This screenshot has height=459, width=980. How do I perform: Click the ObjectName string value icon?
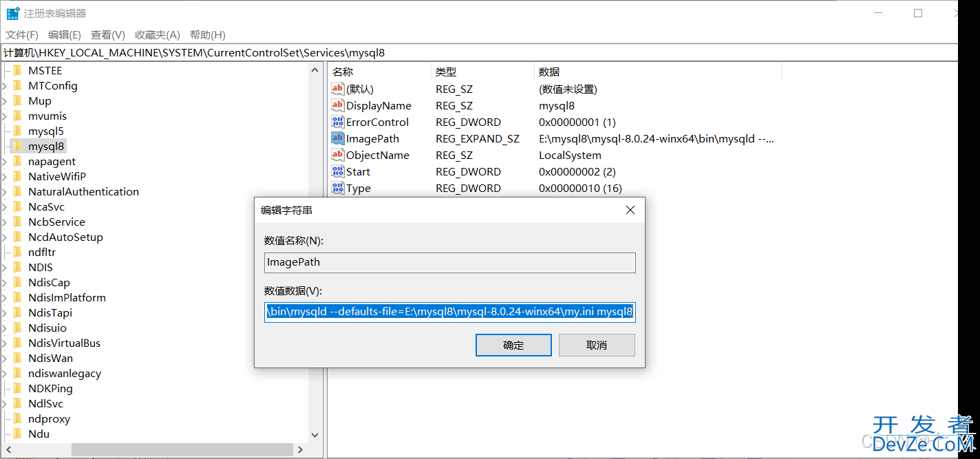click(337, 154)
